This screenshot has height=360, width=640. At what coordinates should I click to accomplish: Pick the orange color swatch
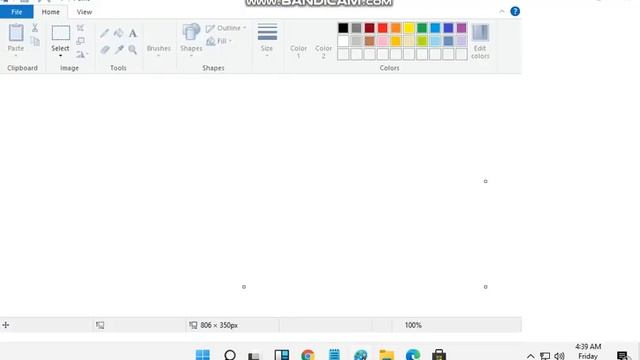click(x=396, y=28)
